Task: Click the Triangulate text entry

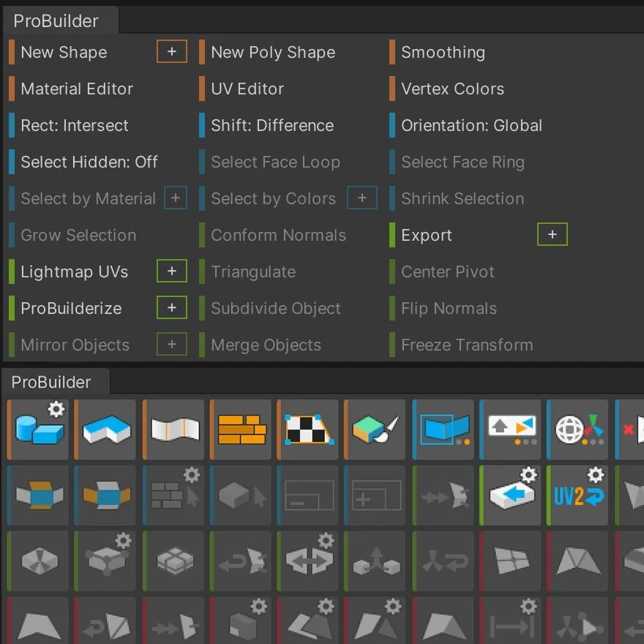Action: coord(253,272)
